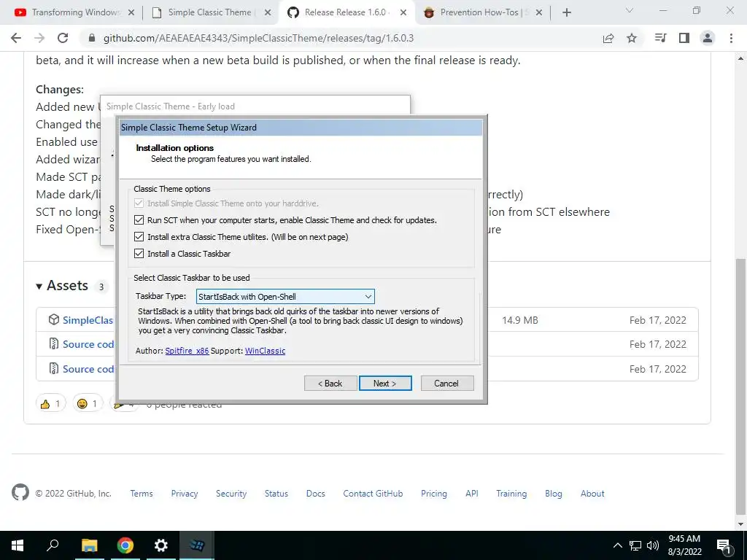
Task: Show hidden system tray icons
Action: (x=617, y=545)
